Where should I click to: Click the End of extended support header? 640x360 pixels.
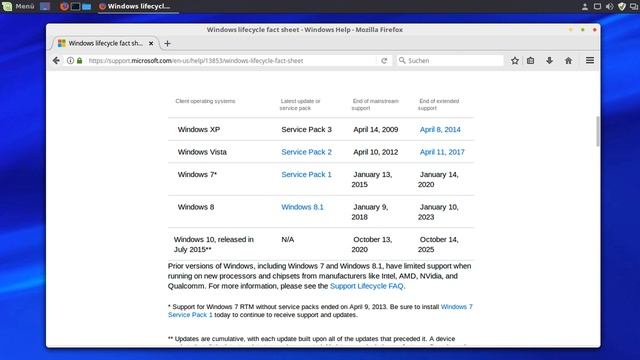click(x=438, y=104)
